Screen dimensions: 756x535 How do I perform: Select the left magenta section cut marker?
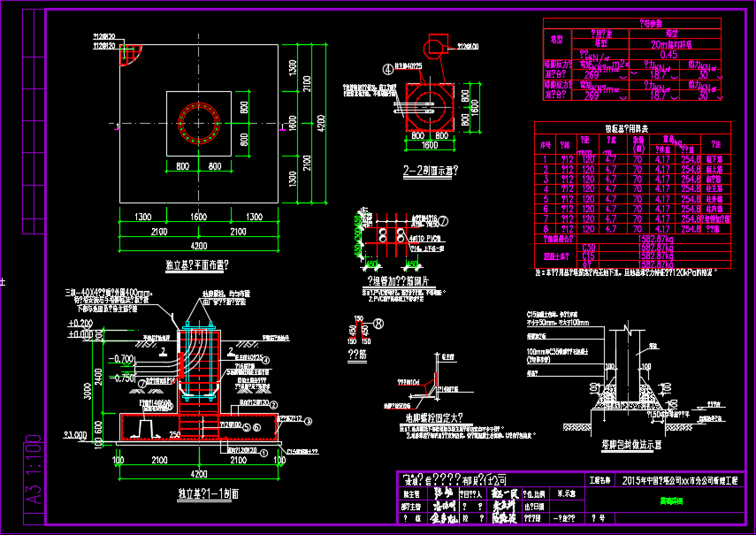pyautogui.click(x=118, y=126)
